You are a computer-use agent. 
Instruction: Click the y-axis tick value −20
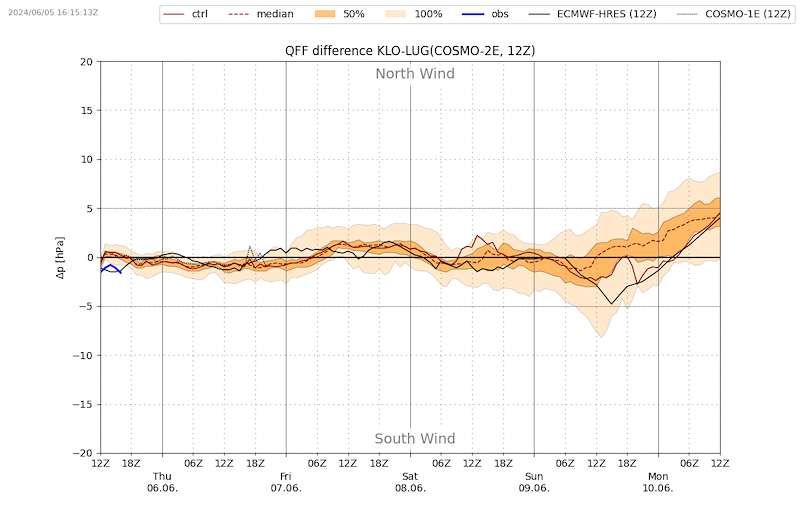(83, 453)
